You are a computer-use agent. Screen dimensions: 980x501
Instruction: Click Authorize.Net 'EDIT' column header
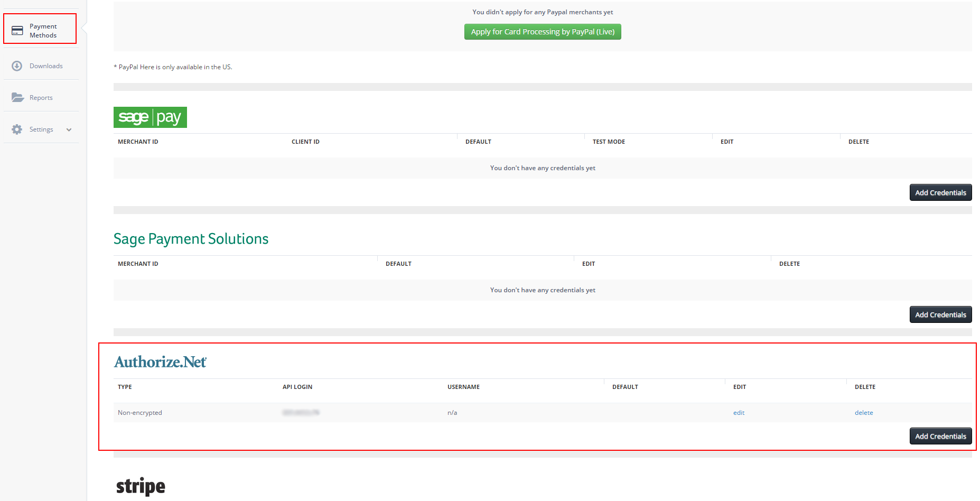click(740, 387)
